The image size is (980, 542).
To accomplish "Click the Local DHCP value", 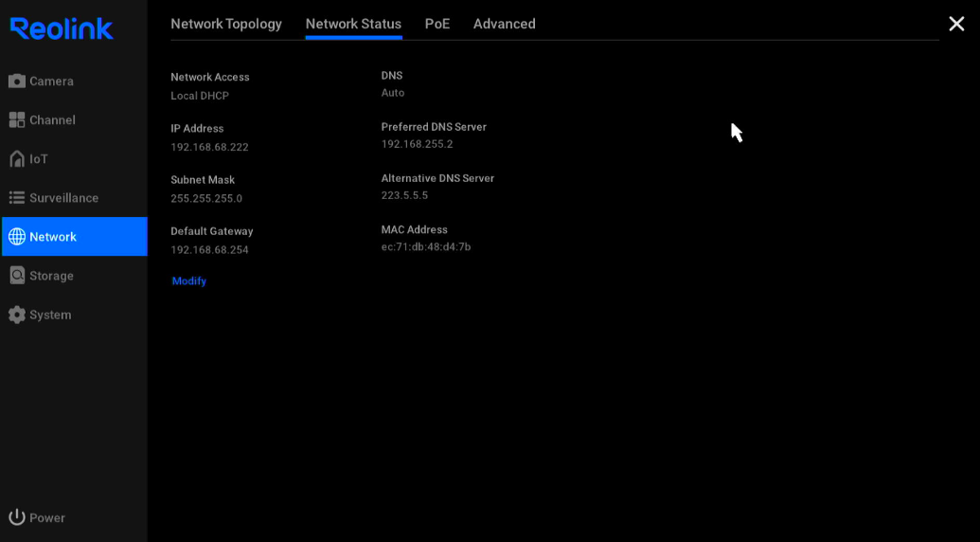I will (x=200, y=96).
